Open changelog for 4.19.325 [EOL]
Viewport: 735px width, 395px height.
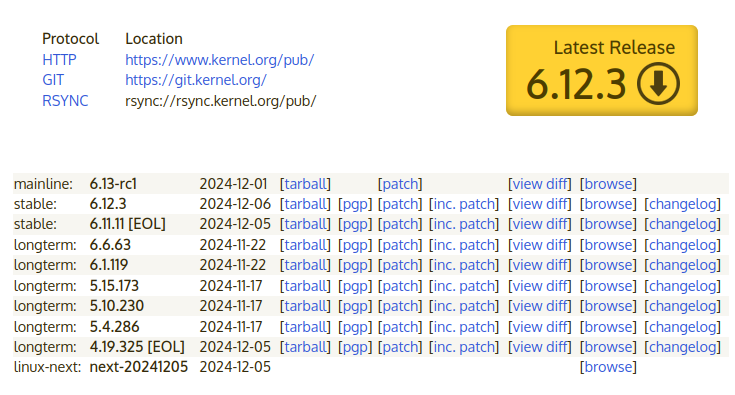pos(682,347)
